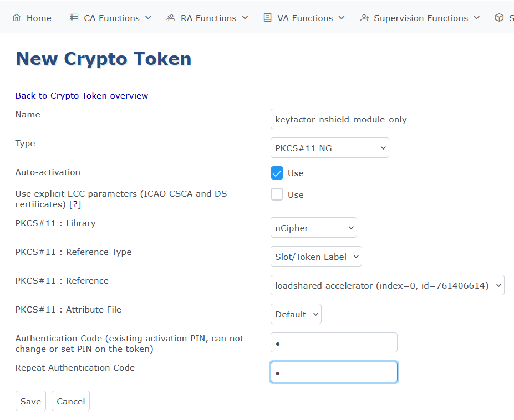The height and width of the screenshot is (420, 514).
Task: Click the Home house icon in the navbar
Action: (17, 17)
